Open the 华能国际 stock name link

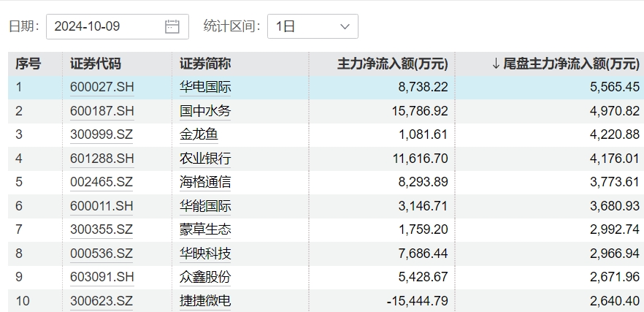(205, 206)
